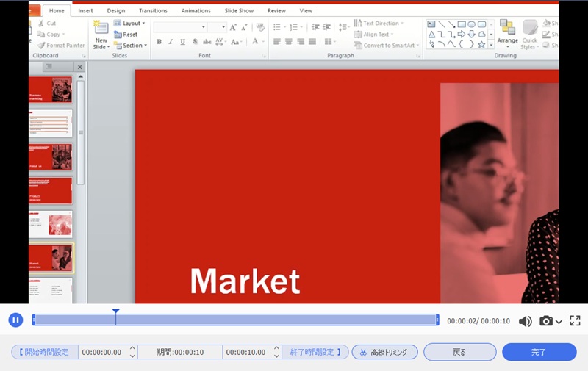Click the blue playhead marker on the timeline
The image size is (588, 371).
coord(116,311)
